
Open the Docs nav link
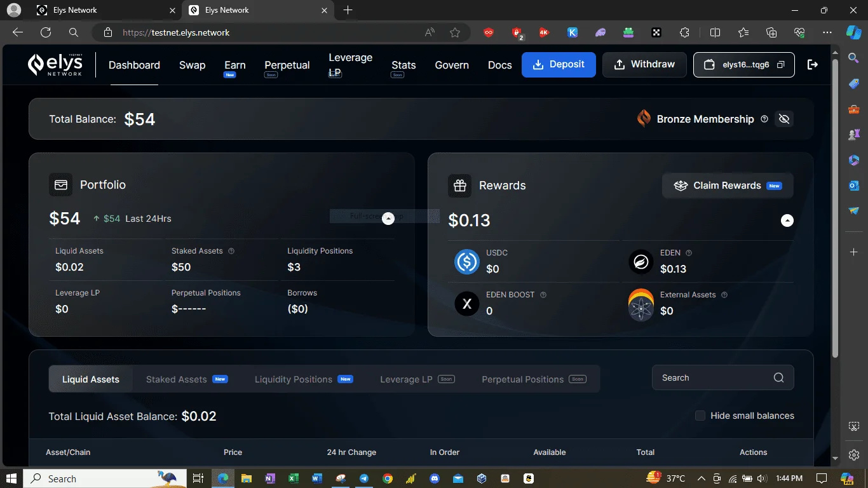499,65
